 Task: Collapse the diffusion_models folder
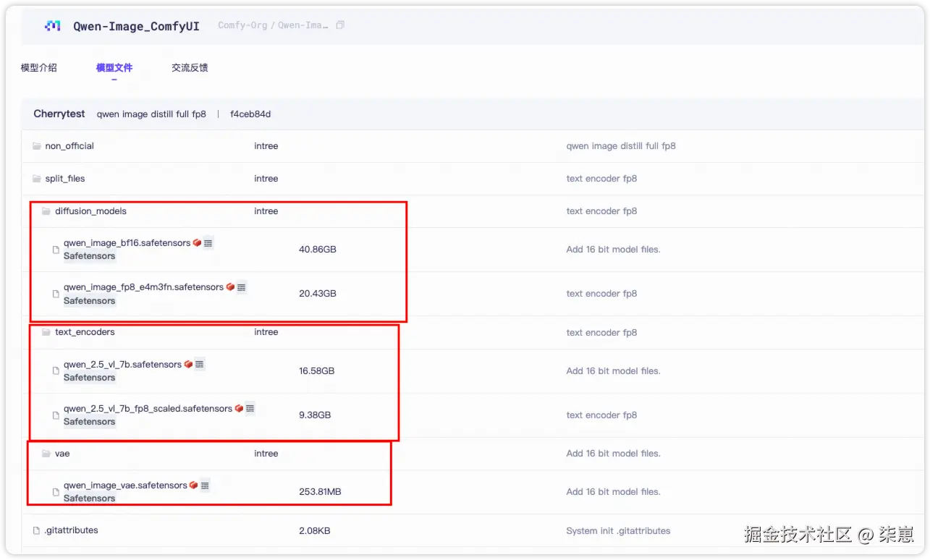(90, 211)
